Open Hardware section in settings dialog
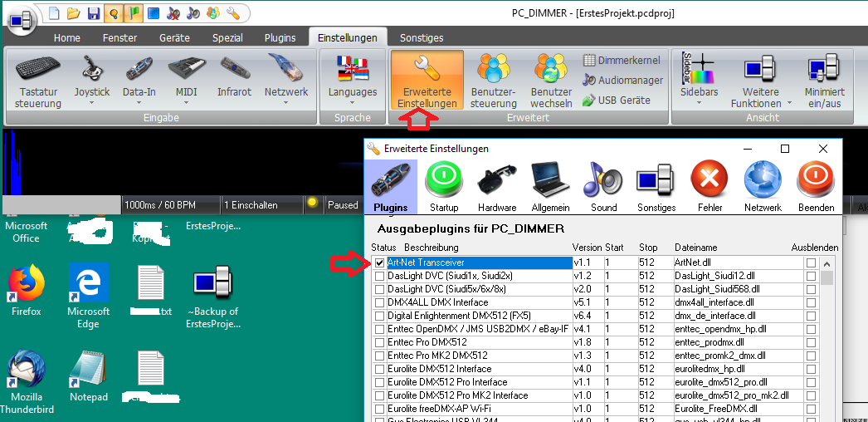This screenshot has width=868, height=422. (497, 189)
